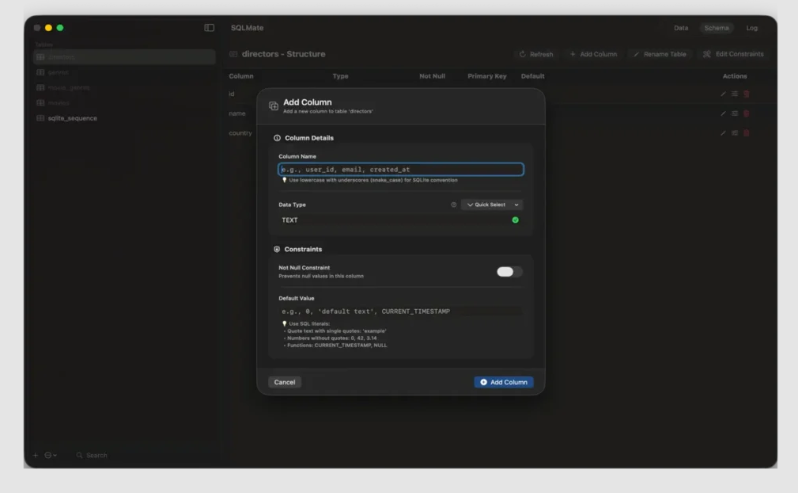798x493 pixels.
Task: Click the red delete icon in the name row
Action: [x=747, y=113]
